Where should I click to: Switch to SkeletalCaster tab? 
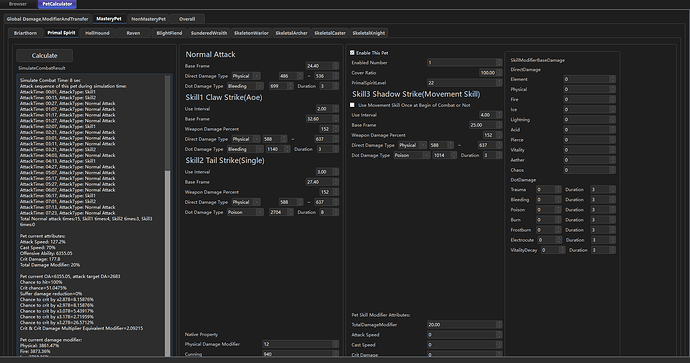click(330, 33)
